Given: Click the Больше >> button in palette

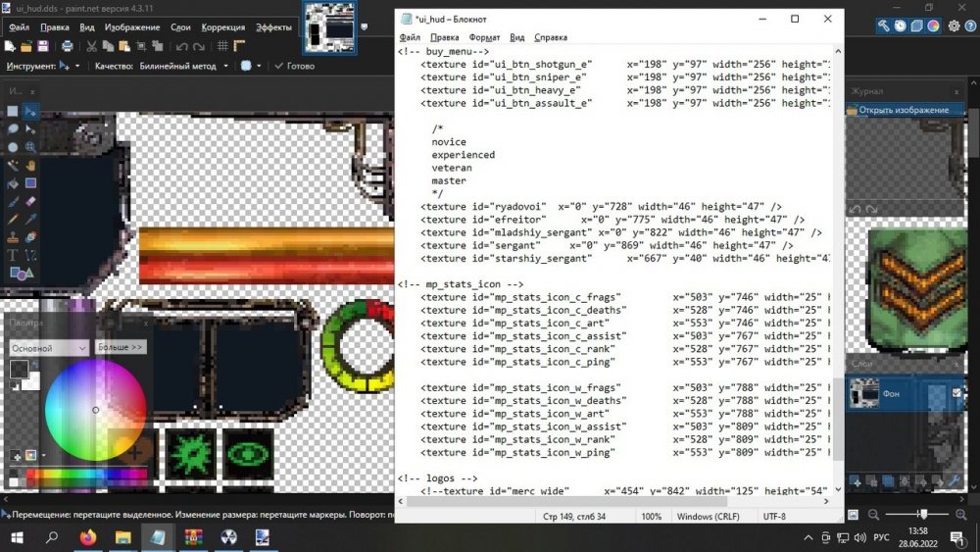Looking at the screenshot, I should click(121, 347).
